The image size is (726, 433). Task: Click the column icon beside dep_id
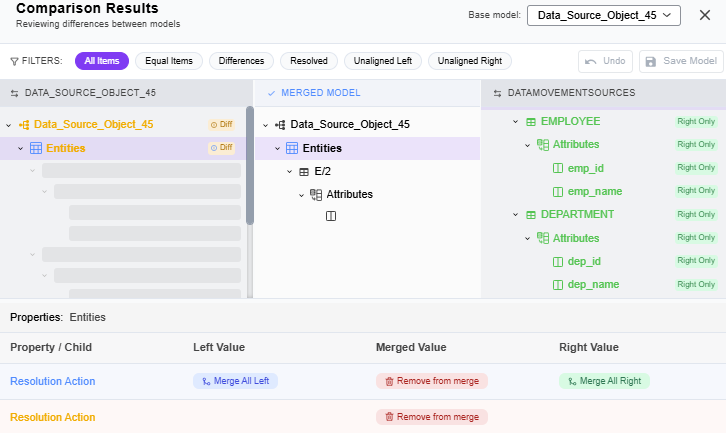pos(558,262)
